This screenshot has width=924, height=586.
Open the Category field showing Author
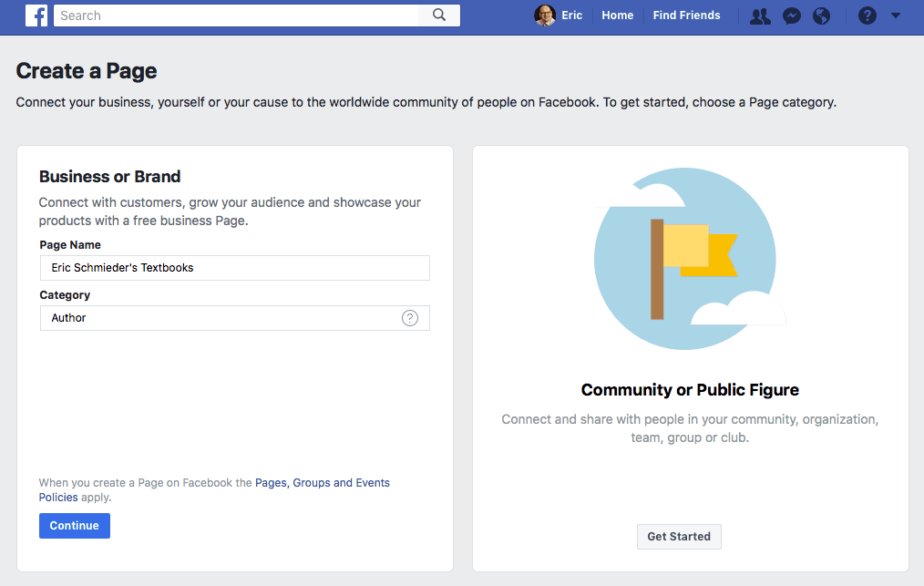point(234,317)
